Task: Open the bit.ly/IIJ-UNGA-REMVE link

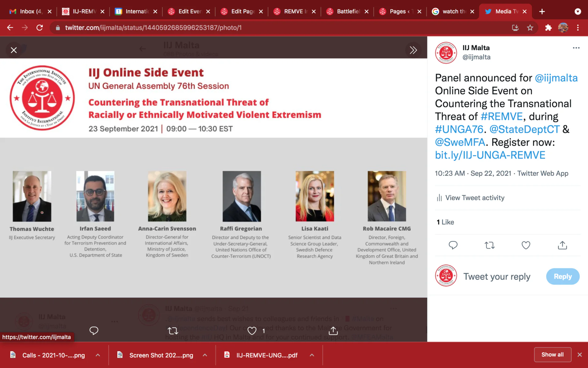Action: [490, 155]
